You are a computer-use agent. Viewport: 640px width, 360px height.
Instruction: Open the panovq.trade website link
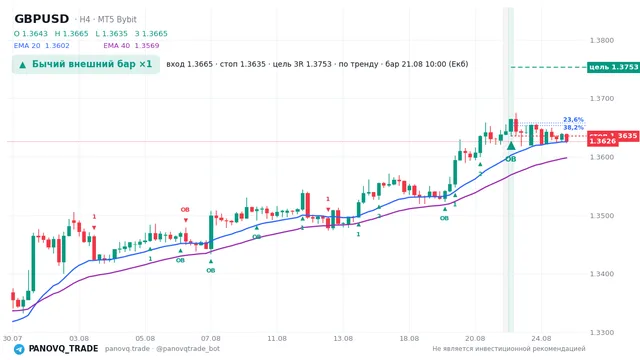[127, 349]
